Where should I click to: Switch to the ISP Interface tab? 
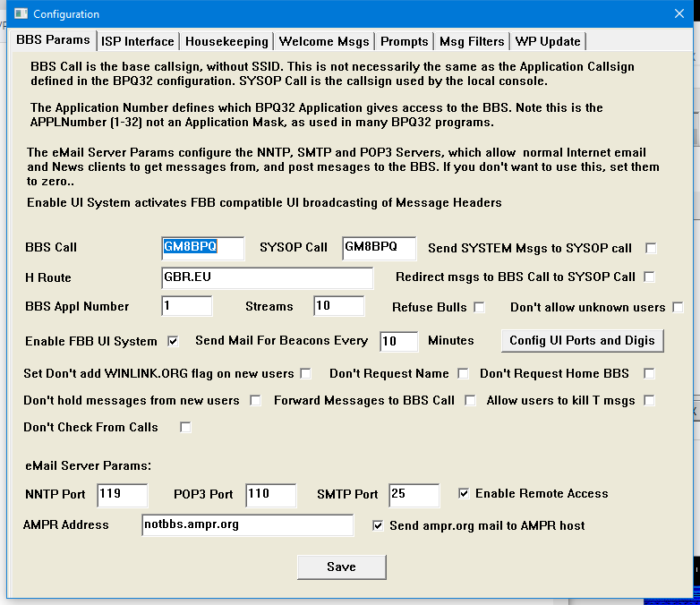[x=137, y=41]
